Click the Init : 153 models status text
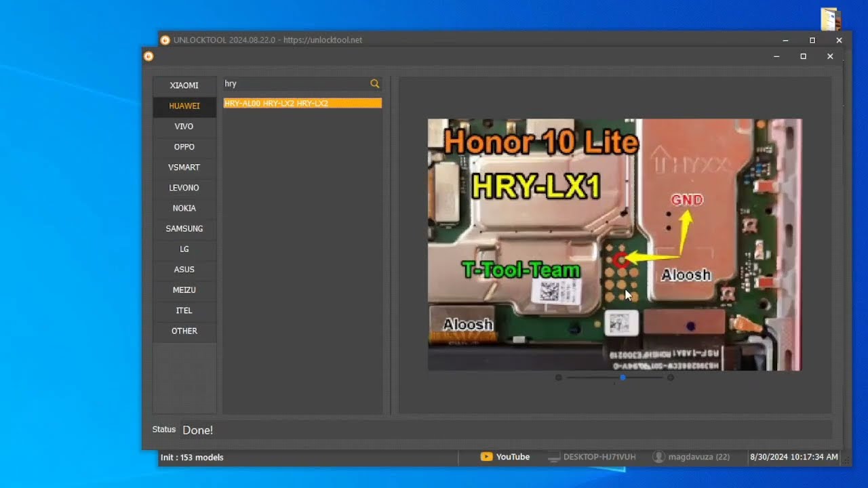 click(192, 457)
